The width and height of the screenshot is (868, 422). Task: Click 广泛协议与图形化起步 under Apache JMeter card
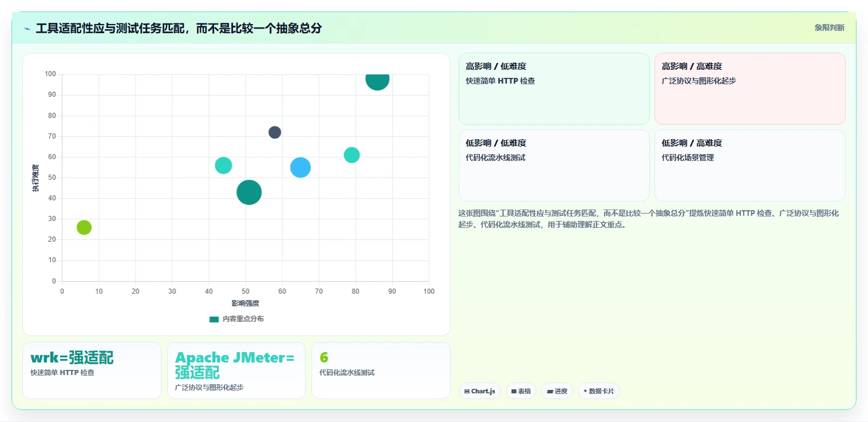tap(209, 388)
